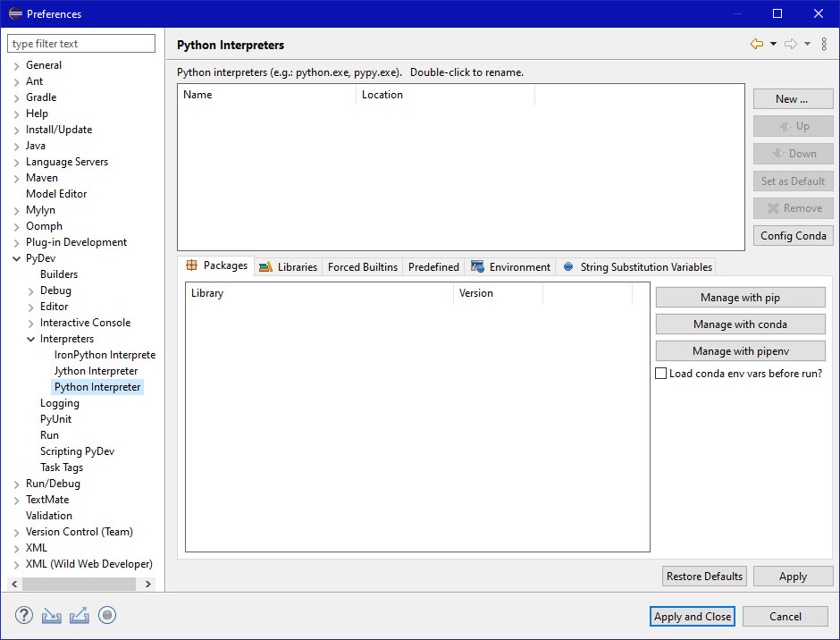Viewport: 840px width, 640px height.
Task: Expand the Java preferences node
Action: pyautogui.click(x=17, y=146)
